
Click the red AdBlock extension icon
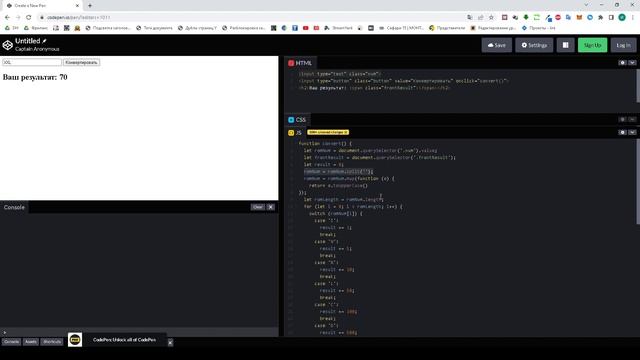(x=558, y=17)
